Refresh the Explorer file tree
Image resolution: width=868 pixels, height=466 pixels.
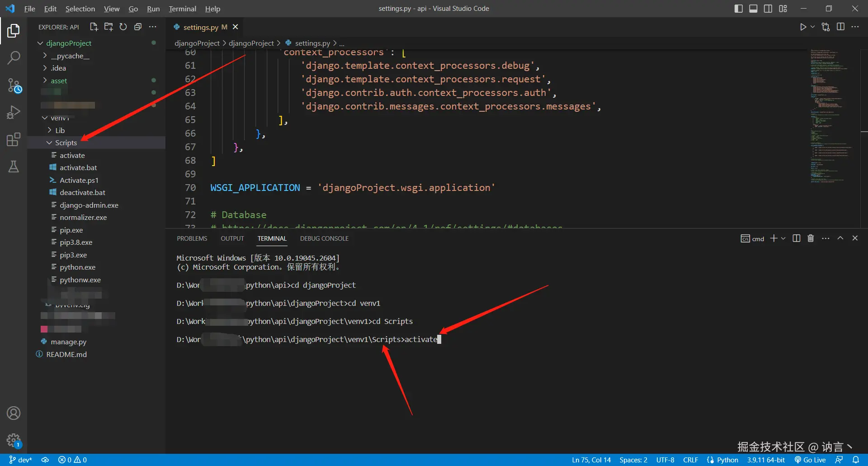pos(123,27)
